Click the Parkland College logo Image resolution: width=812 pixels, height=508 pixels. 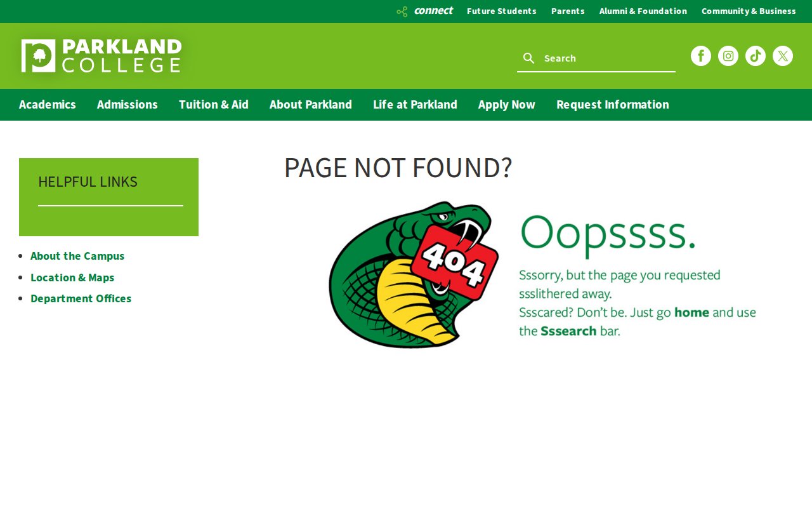point(101,56)
